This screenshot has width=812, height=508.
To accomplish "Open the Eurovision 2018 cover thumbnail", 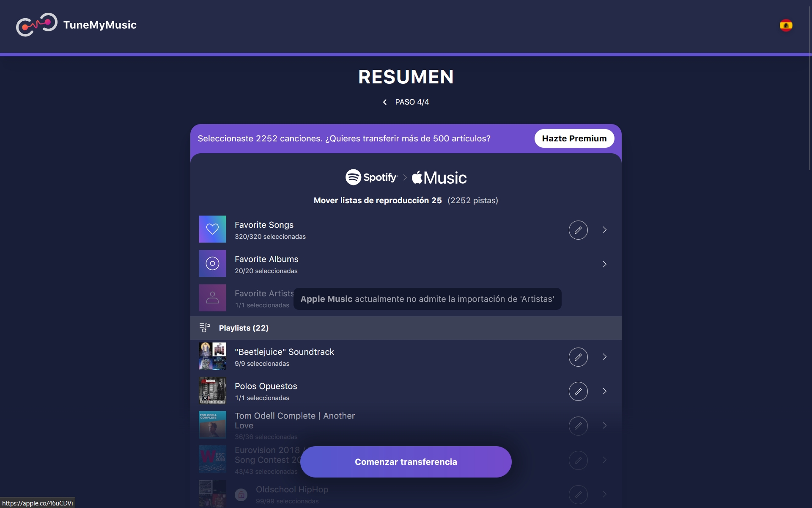I will coord(212,459).
